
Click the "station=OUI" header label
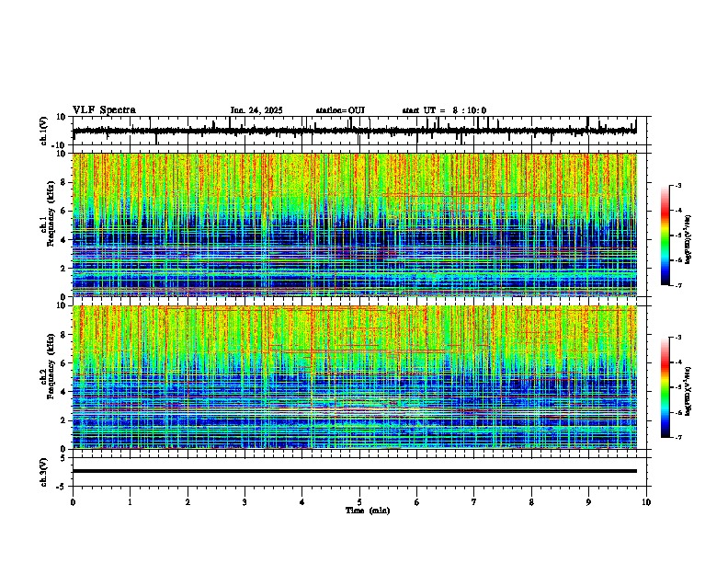(x=340, y=110)
